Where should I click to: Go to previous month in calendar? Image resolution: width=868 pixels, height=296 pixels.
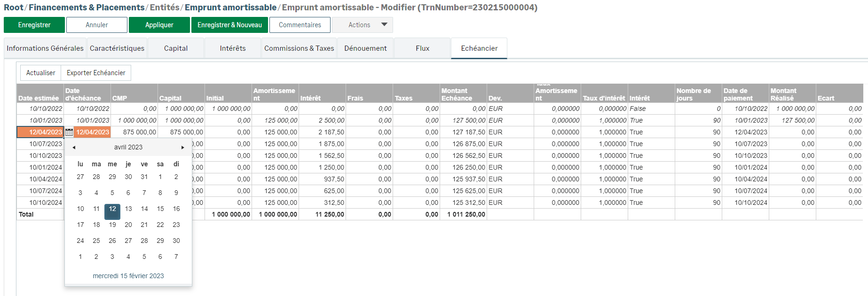click(x=74, y=148)
